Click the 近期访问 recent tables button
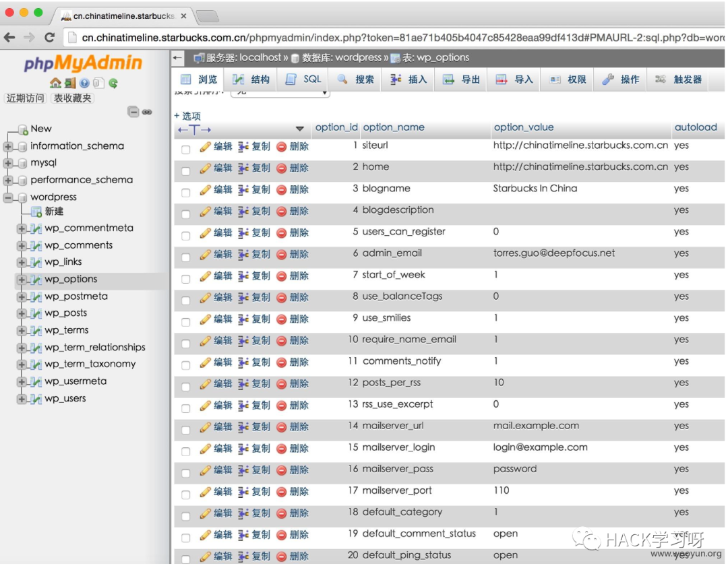 point(25,98)
